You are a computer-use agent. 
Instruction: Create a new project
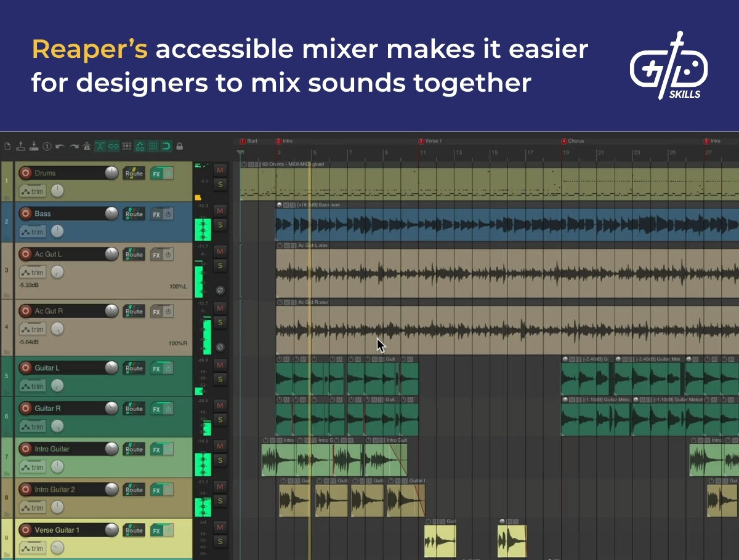pos(7,146)
